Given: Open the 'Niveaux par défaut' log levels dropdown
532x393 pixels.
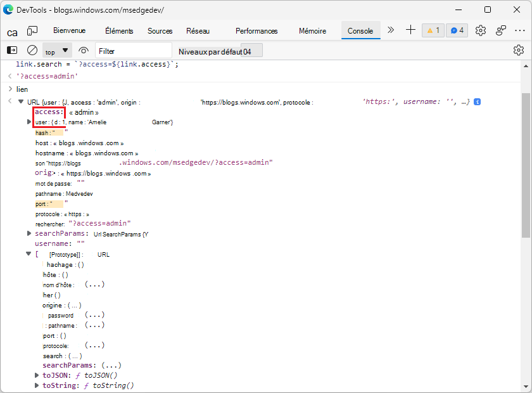Looking at the screenshot, I should [220, 51].
